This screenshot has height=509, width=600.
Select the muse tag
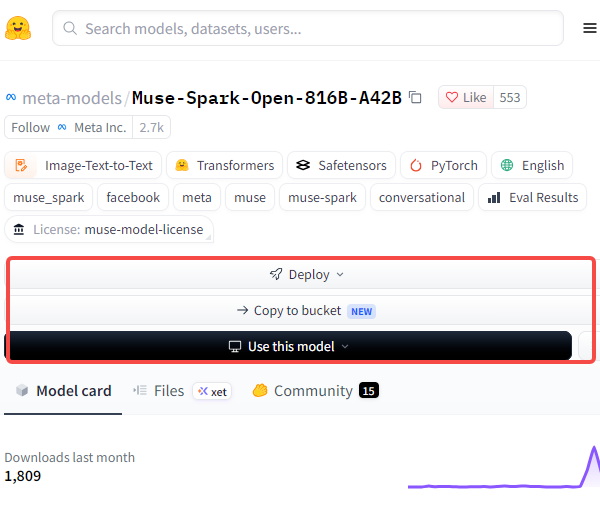tap(250, 197)
